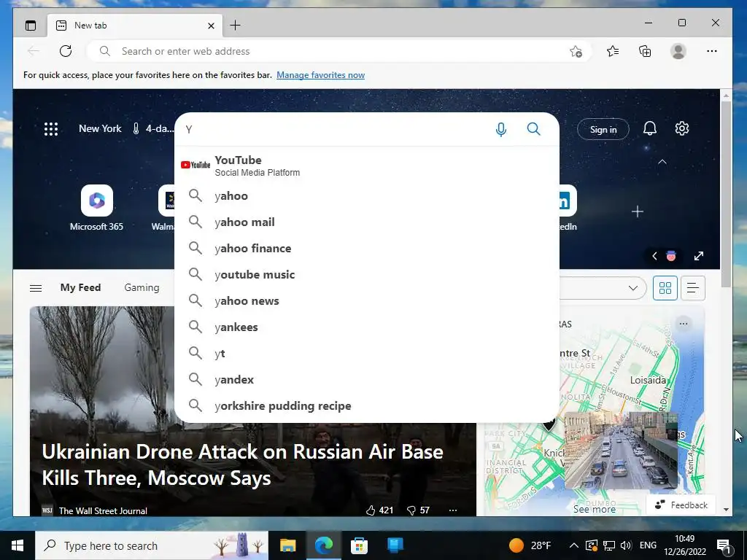Open the volume control in tray
Screen dimensions: 747x560
point(626,545)
